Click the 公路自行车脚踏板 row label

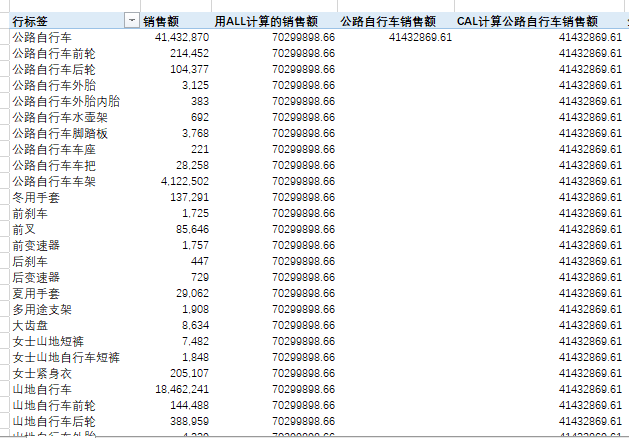click(60, 134)
